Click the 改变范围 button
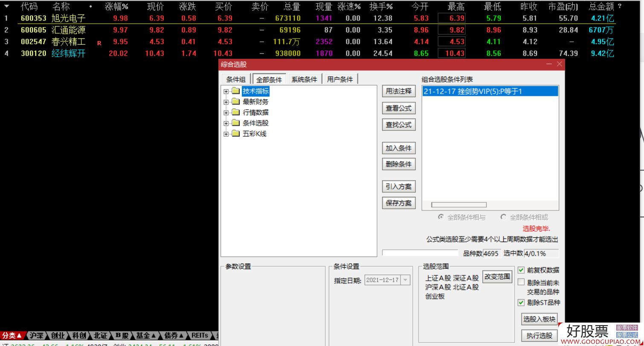The height and width of the screenshot is (346, 644). pos(497,277)
